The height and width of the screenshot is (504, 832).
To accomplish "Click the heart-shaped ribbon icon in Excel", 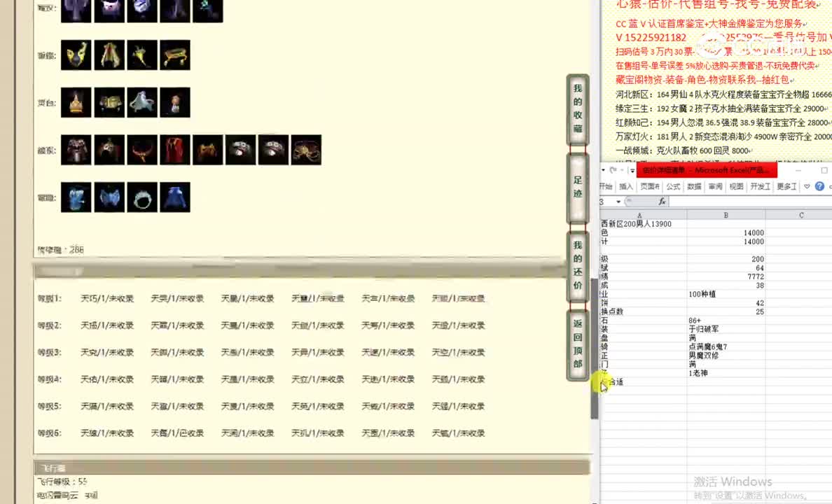I will point(807,186).
